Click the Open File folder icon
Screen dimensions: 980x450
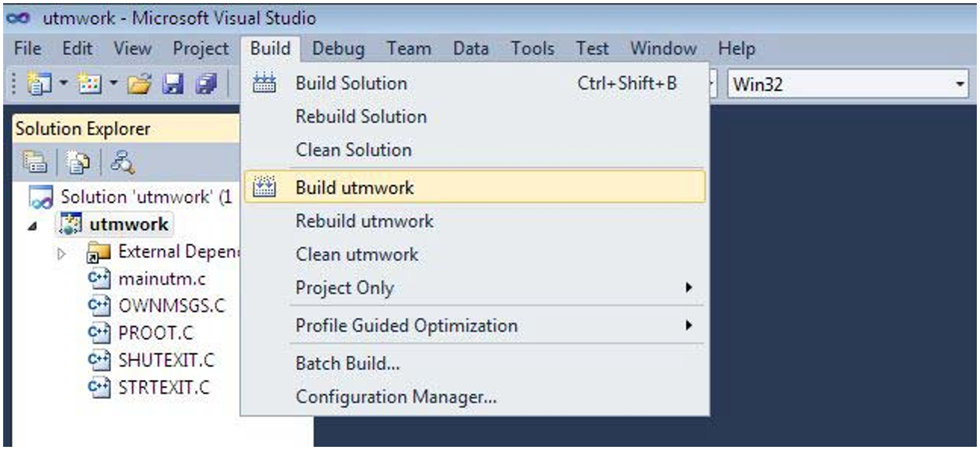pos(139,84)
